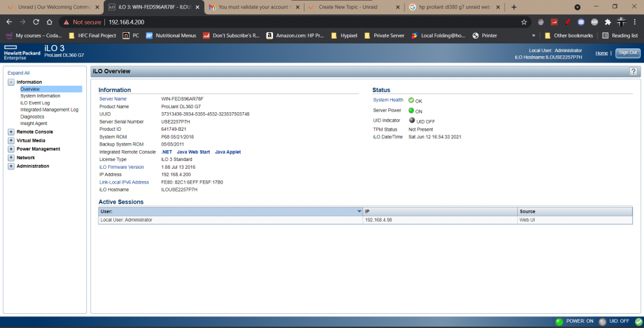This screenshot has height=328, width=644.
Task: Open the Private Server bookmark folder
Action: (384, 35)
